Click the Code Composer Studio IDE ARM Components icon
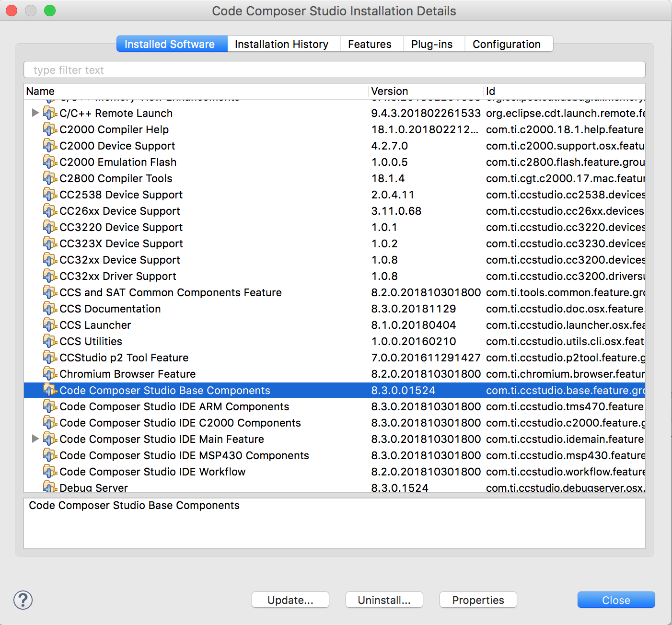 [x=50, y=406]
